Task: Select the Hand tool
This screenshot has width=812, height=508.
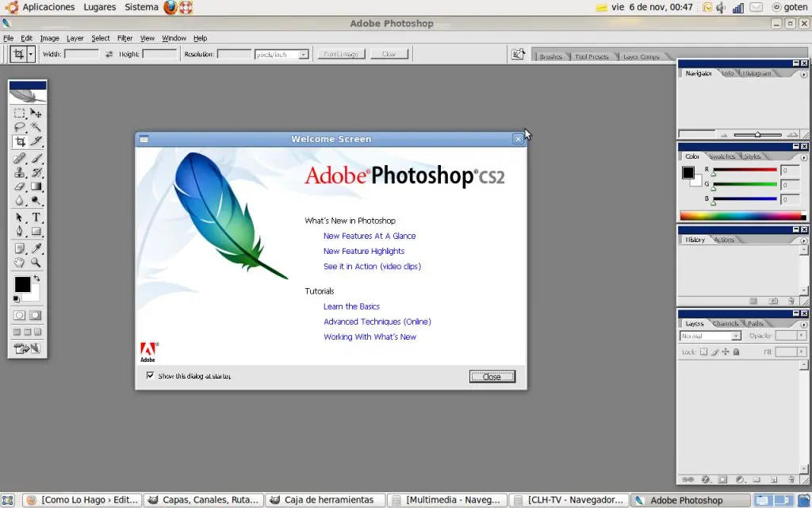Action: (19, 263)
